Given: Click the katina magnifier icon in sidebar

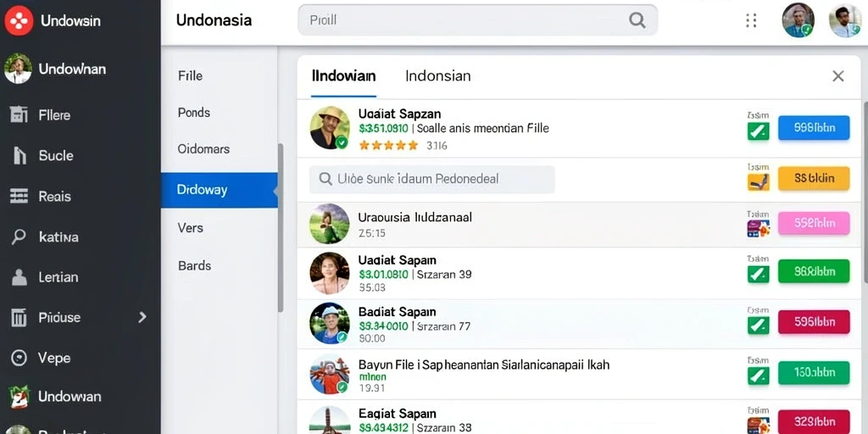Looking at the screenshot, I should coord(19,237).
